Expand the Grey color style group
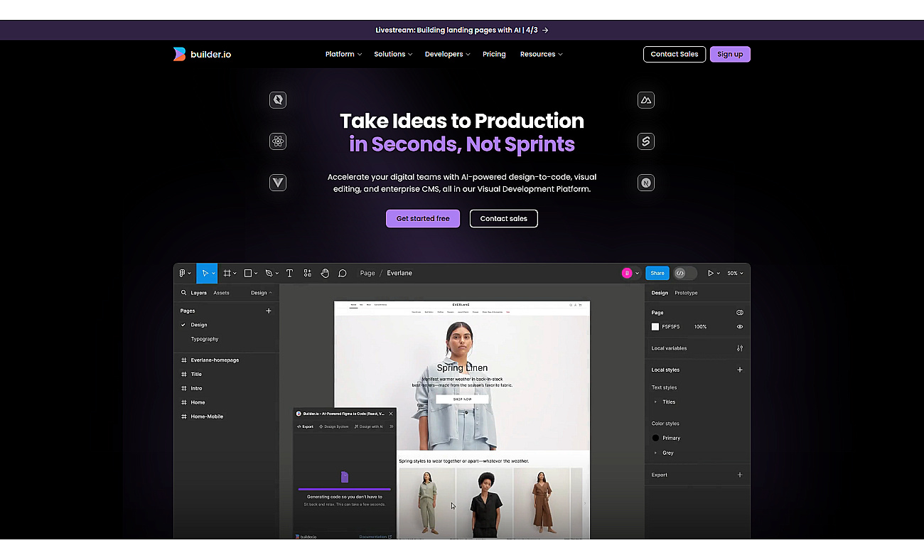924x560 pixels. (x=655, y=453)
